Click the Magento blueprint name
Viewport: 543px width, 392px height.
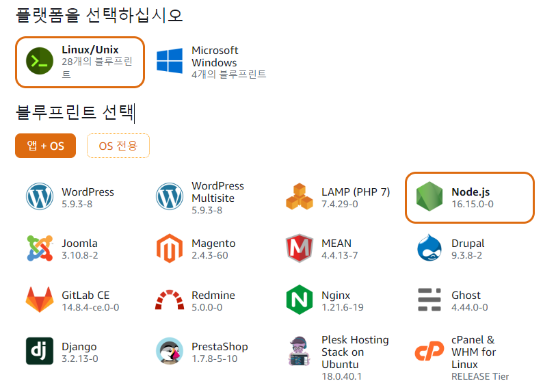click(x=213, y=244)
